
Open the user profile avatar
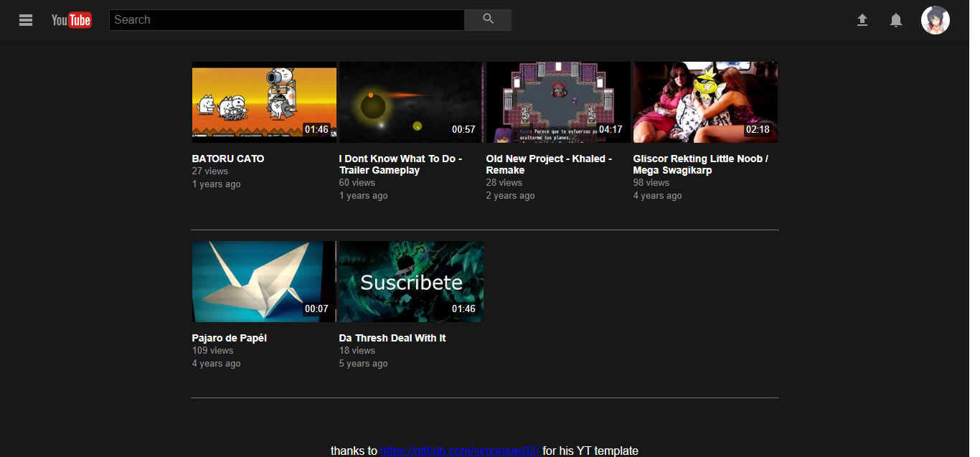tap(935, 20)
